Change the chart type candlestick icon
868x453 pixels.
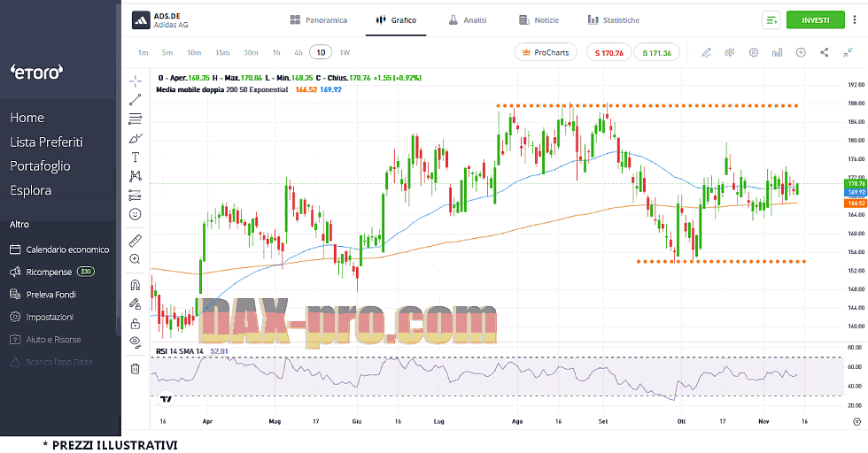(730, 52)
